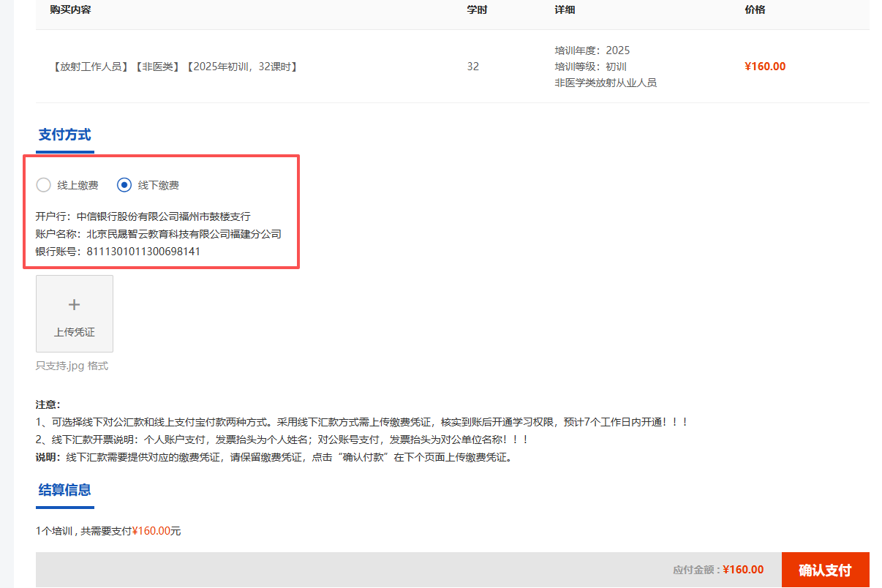Click the bank account number 8111301011300698141

[143, 252]
